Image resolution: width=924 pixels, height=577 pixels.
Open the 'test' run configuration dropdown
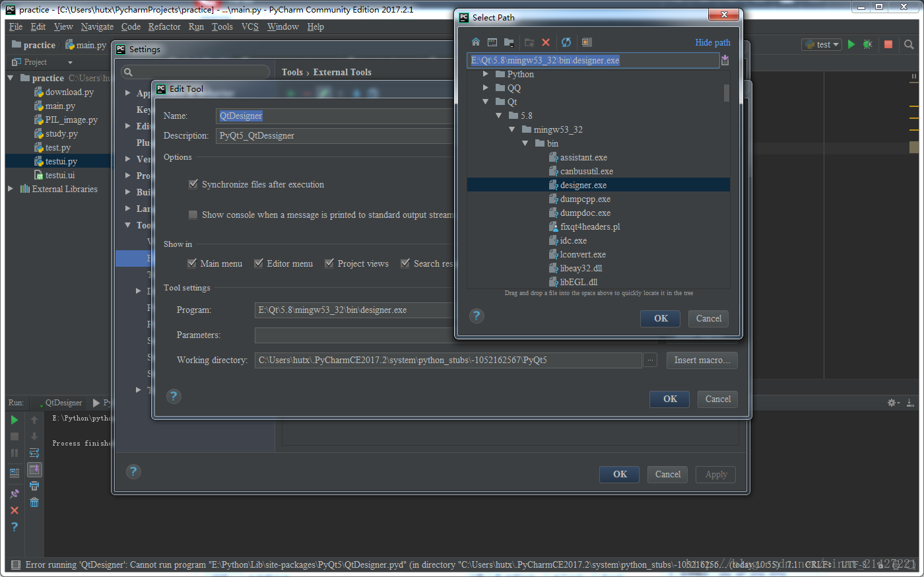click(822, 44)
